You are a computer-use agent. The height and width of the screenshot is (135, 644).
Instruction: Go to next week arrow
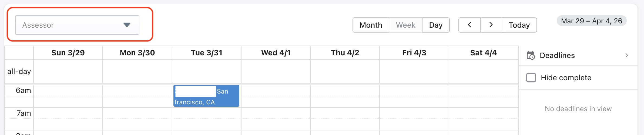click(491, 25)
